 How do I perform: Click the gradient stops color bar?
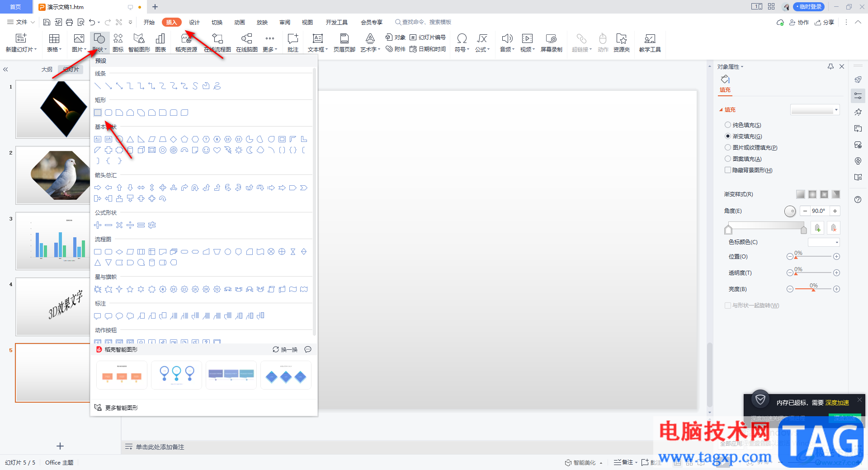(765, 226)
